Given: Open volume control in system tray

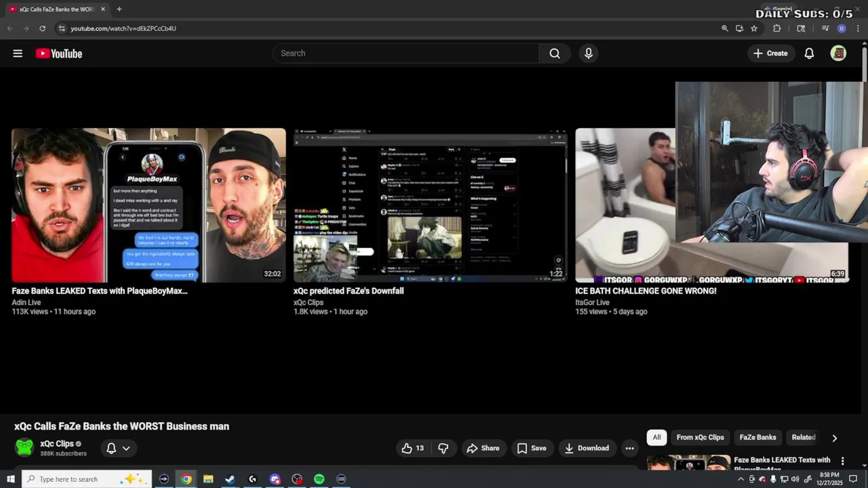Looking at the screenshot, I should click(x=795, y=479).
